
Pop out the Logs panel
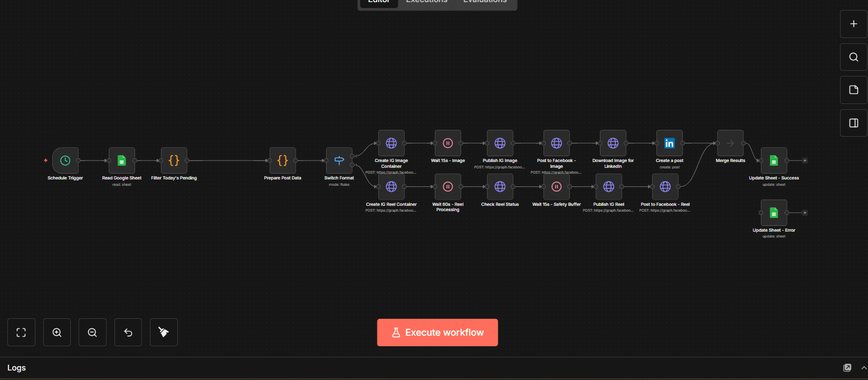[847, 368]
